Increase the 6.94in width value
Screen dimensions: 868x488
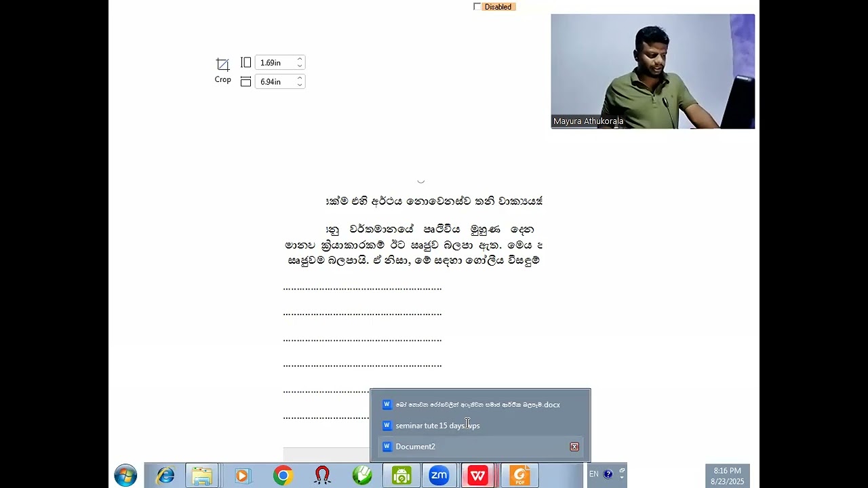[x=300, y=78]
